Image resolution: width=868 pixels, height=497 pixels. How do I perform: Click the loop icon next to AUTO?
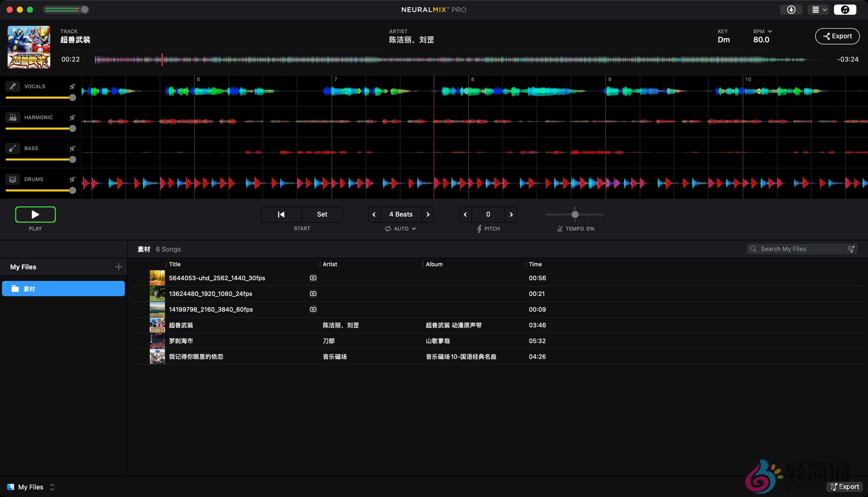coord(388,229)
